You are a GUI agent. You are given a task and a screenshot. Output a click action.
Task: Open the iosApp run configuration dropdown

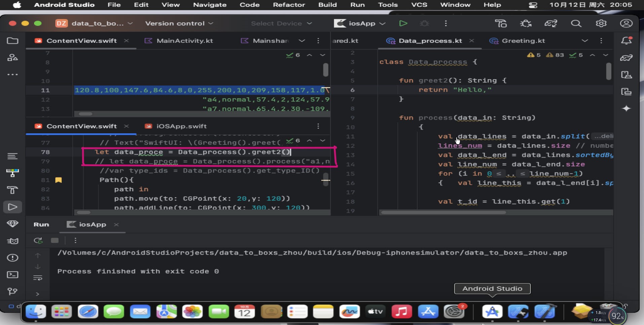[x=360, y=23]
